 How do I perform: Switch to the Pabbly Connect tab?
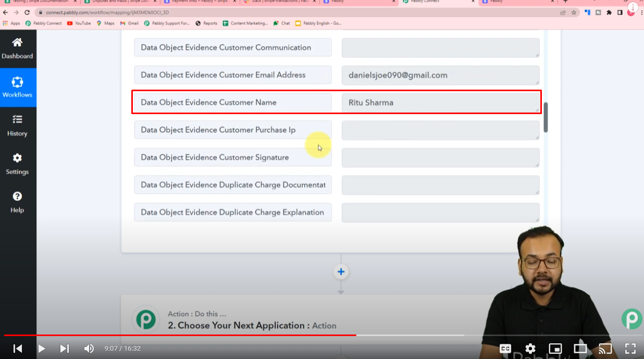[438, 2]
